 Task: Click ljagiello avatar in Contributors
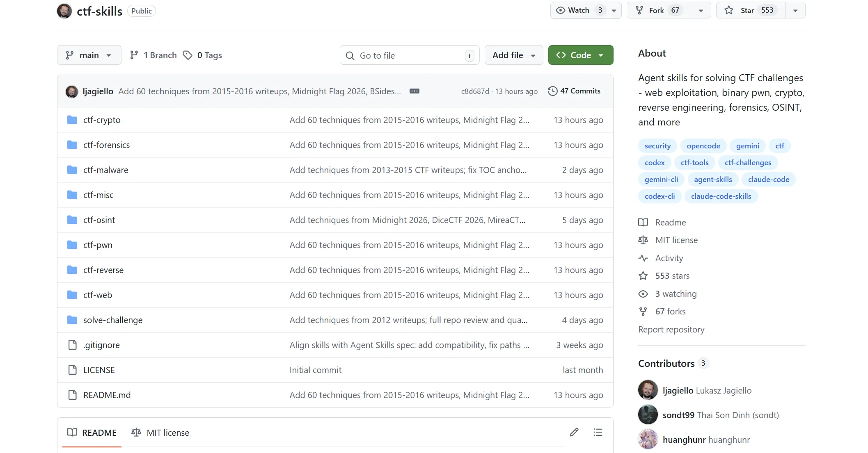tap(648, 390)
